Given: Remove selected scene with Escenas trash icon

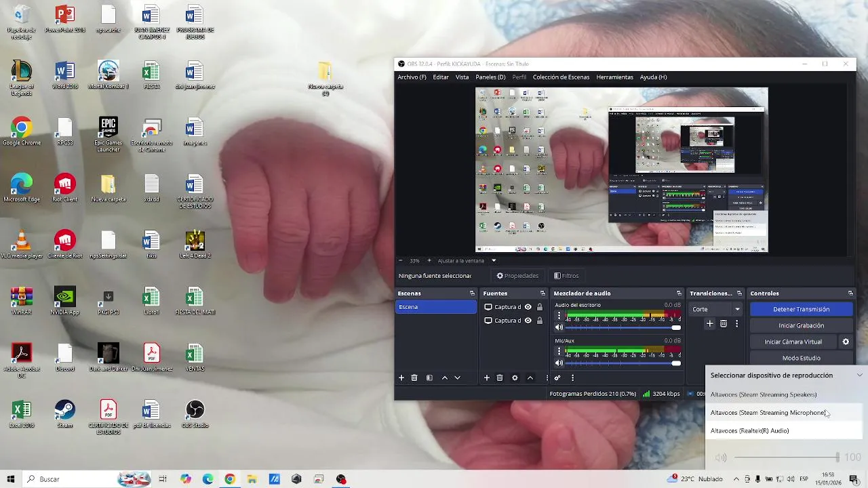Looking at the screenshot, I should click(x=414, y=378).
